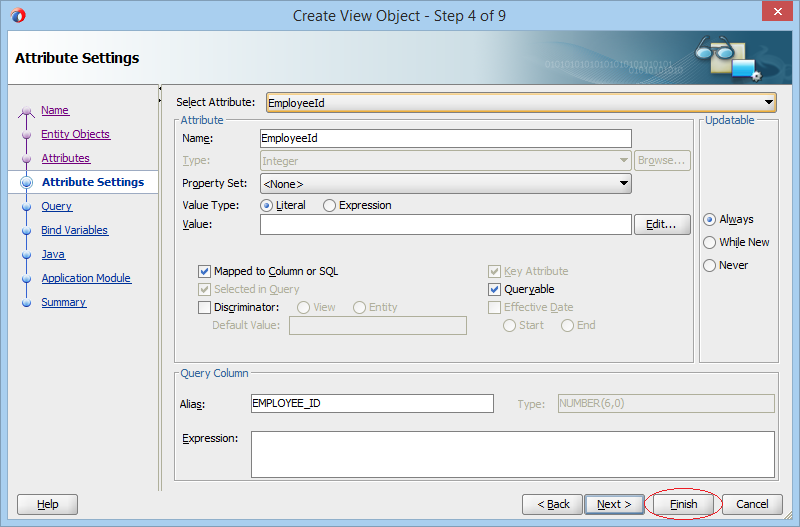Go to the Entity Objects step
800x527 pixels.
point(76,134)
